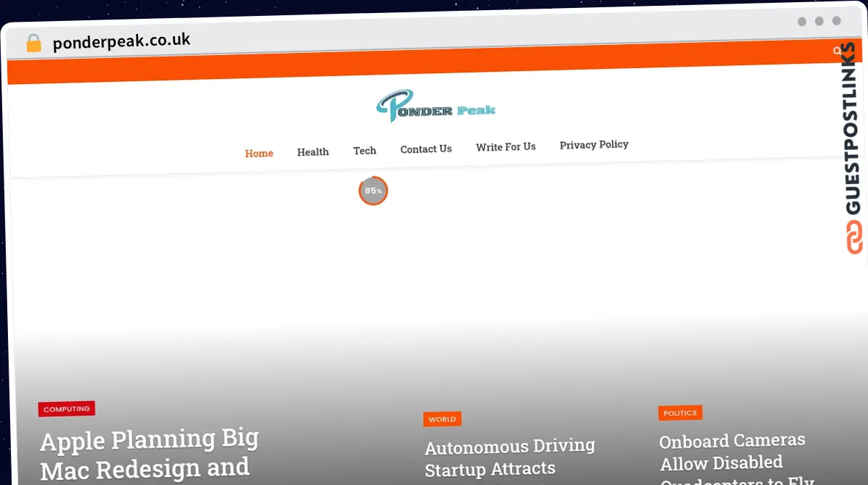Open the Tech menu item

coord(365,151)
